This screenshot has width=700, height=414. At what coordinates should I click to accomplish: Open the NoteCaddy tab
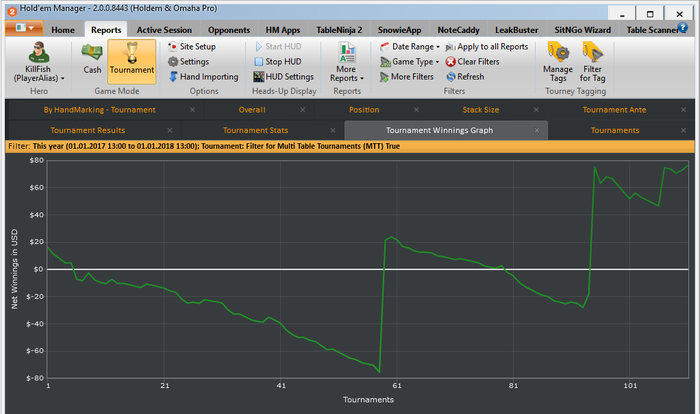pos(458,30)
